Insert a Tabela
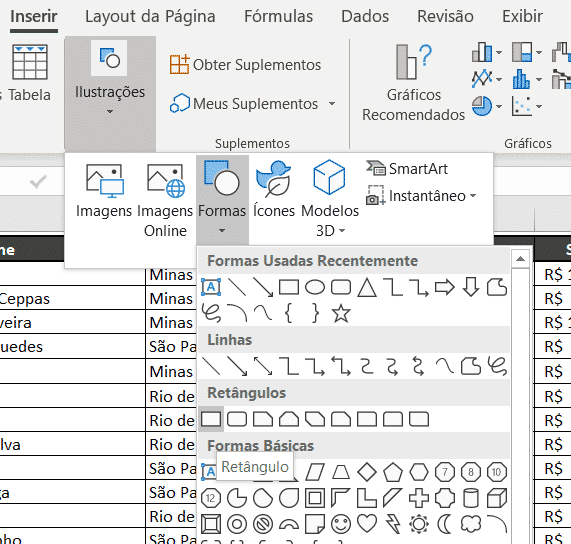The height and width of the screenshot is (544, 571). pyautogui.click(x=29, y=73)
